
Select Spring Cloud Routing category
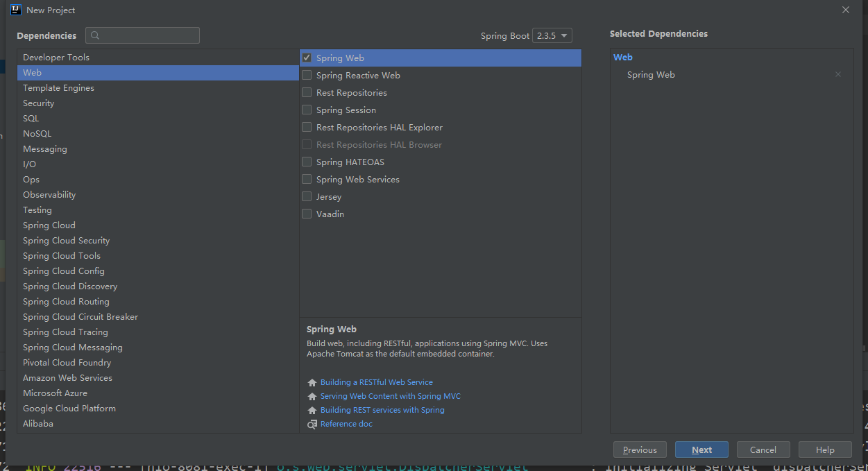click(158, 302)
